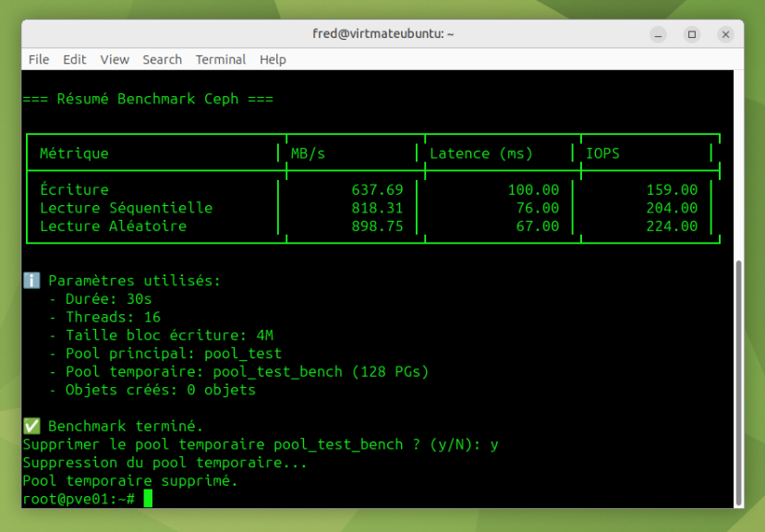Click the latency value 67.00
The image size is (765, 532).
(538, 225)
